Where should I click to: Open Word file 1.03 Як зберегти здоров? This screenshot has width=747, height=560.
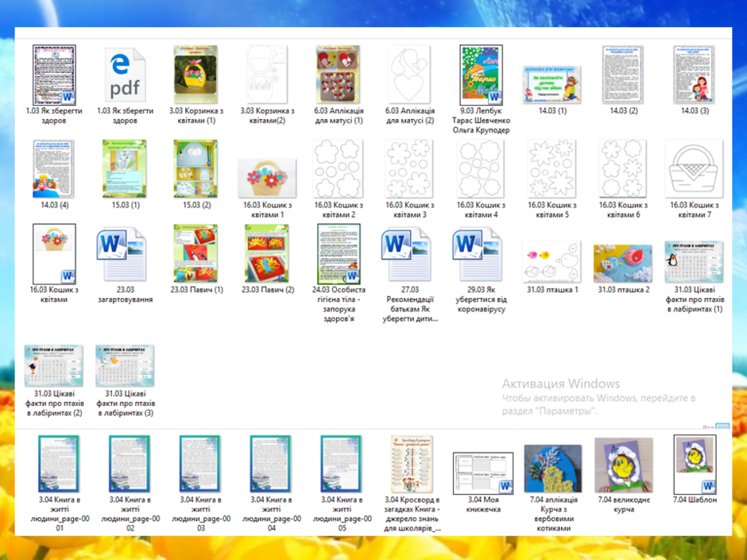[x=54, y=75]
